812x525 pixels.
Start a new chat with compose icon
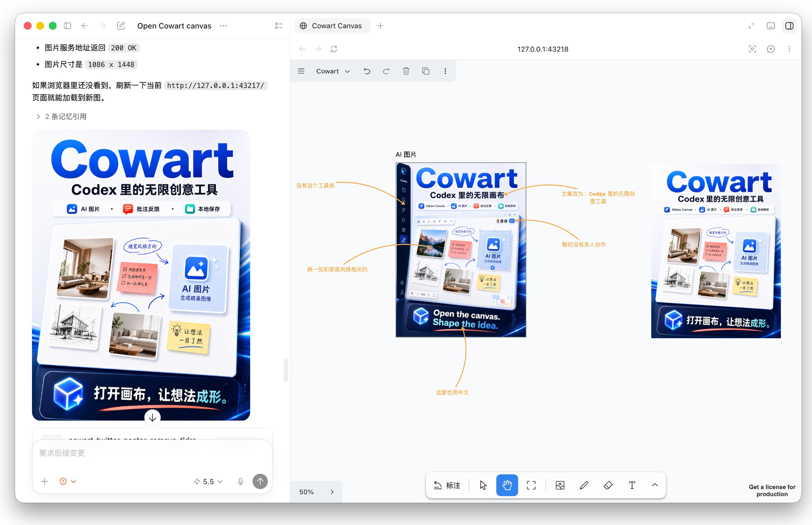pyautogui.click(x=121, y=26)
